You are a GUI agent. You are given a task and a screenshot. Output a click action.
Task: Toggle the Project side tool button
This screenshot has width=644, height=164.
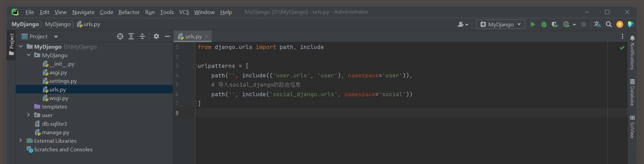11,45
